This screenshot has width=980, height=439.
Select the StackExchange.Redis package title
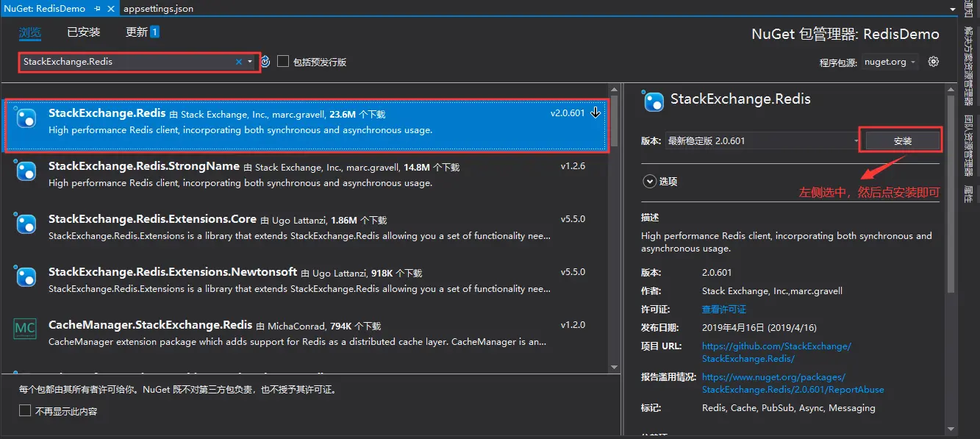(107, 113)
